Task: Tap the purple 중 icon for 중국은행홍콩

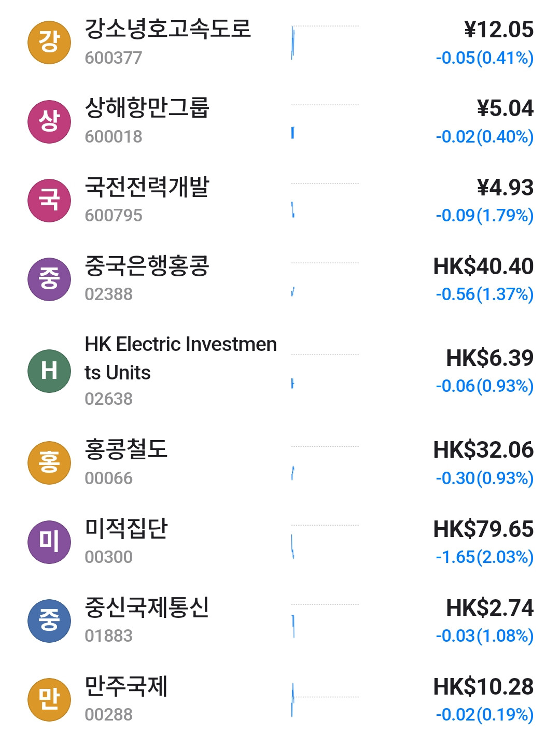Action: pos(49,279)
